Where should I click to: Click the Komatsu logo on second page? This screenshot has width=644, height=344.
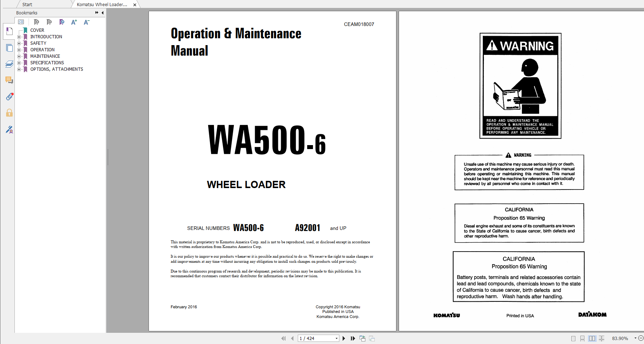(x=447, y=315)
